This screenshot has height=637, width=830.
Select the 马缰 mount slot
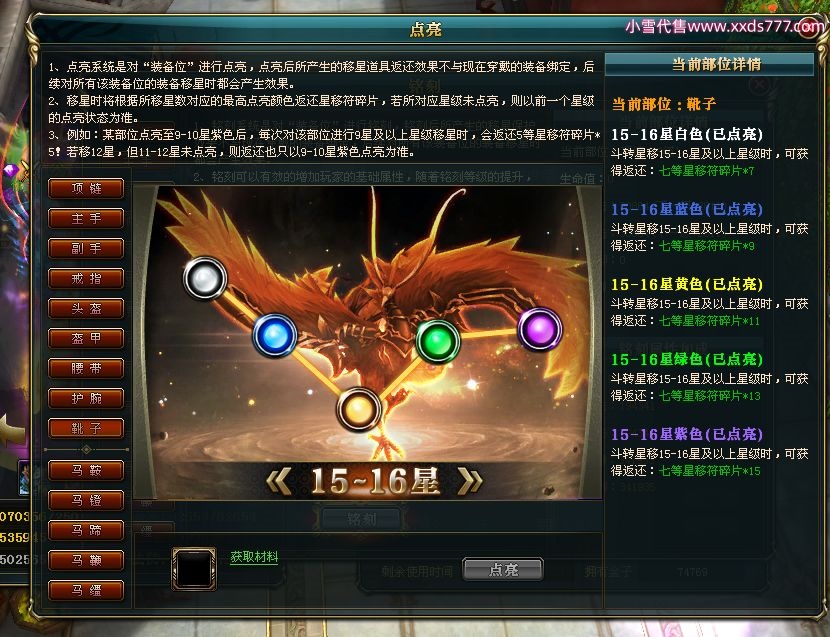tap(86, 590)
